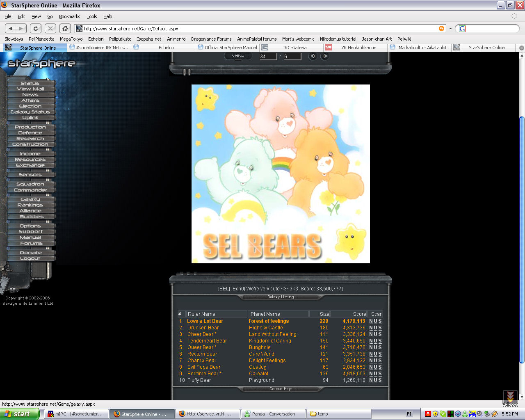Open the MegaTokyo bookmark
The height and width of the screenshot is (420, 525).
click(71, 39)
